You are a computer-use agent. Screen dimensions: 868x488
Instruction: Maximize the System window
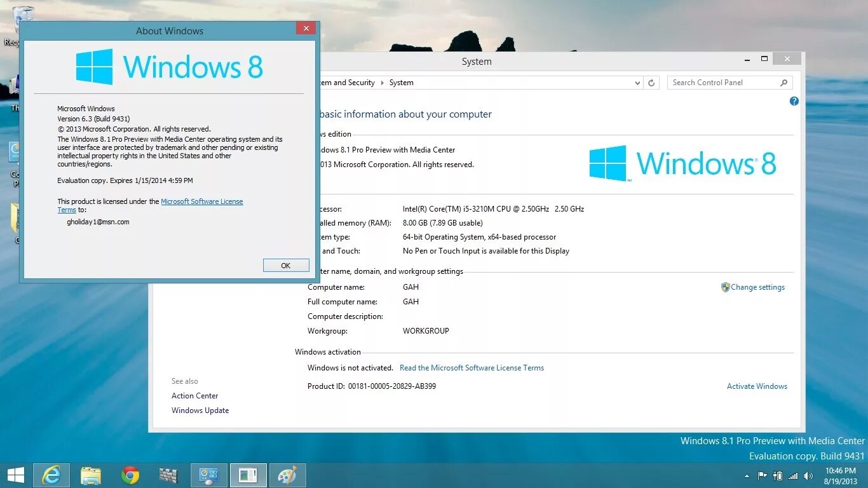click(764, 59)
